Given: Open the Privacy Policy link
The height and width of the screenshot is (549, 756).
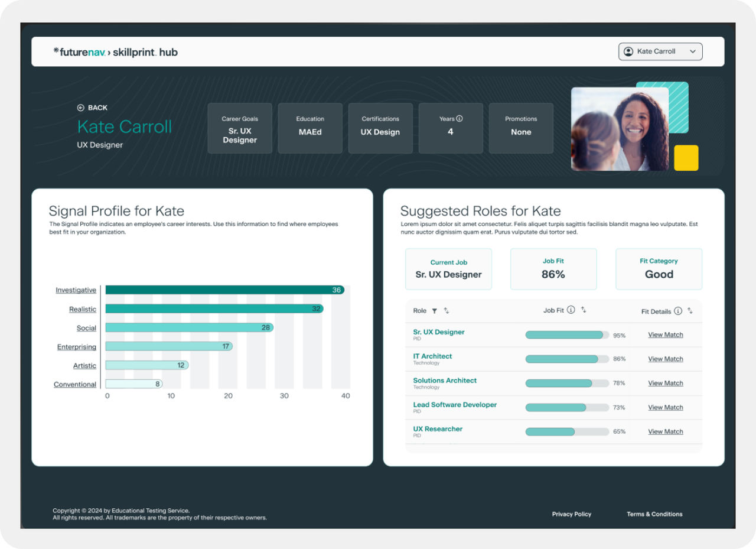Looking at the screenshot, I should click(x=571, y=514).
